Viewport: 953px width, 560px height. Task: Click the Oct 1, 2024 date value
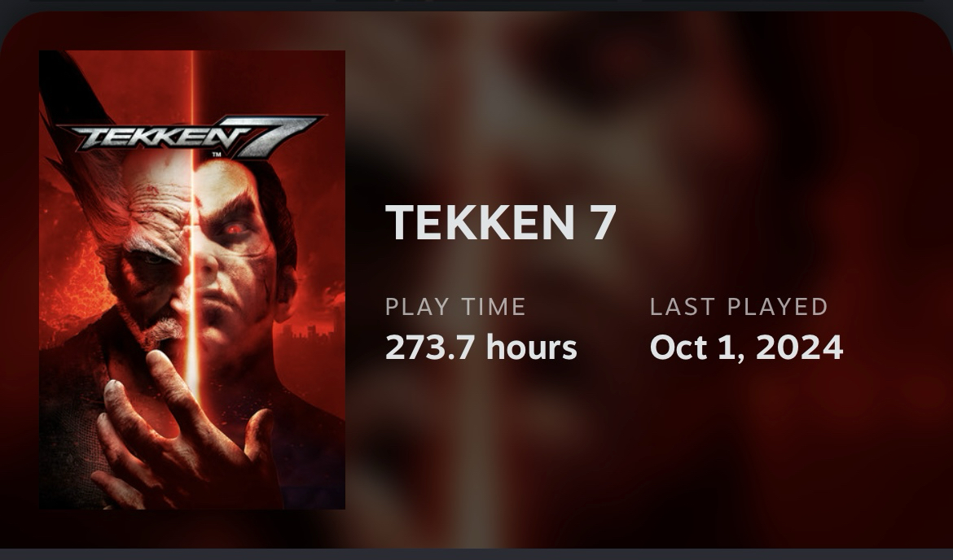[x=746, y=348]
